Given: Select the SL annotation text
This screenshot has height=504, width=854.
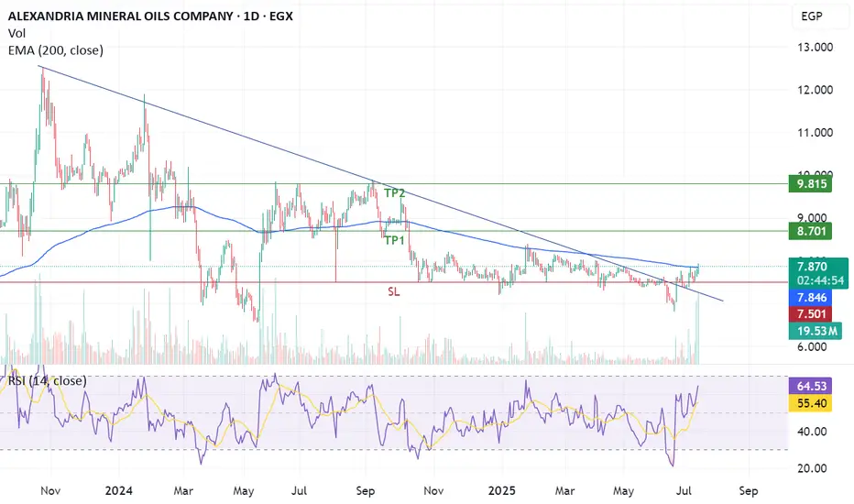Looking at the screenshot, I should pyautogui.click(x=394, y=292).
